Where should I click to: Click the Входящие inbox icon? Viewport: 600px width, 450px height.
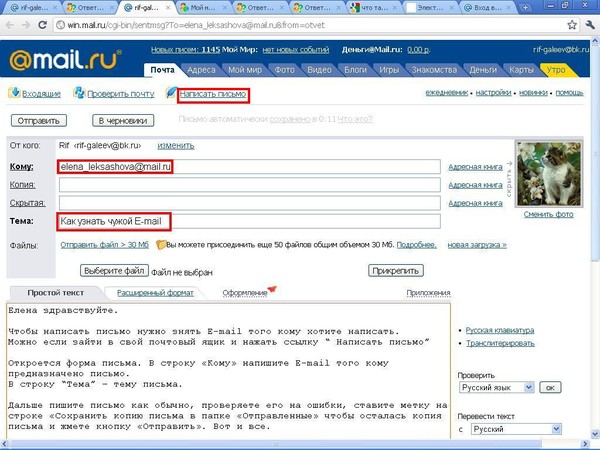pos(14,93)
